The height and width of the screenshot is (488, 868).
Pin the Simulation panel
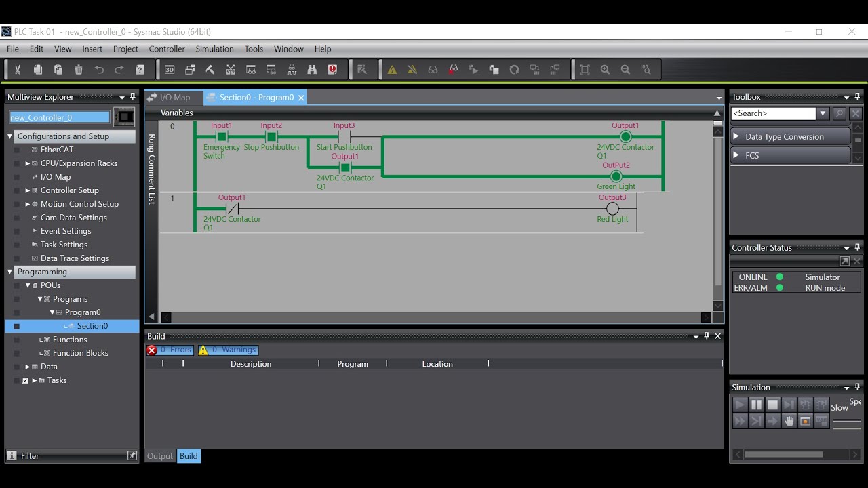[857, 387]
